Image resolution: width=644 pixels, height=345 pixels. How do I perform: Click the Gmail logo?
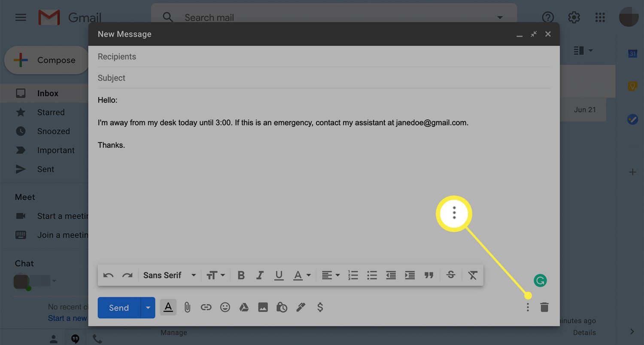(70, 18)
